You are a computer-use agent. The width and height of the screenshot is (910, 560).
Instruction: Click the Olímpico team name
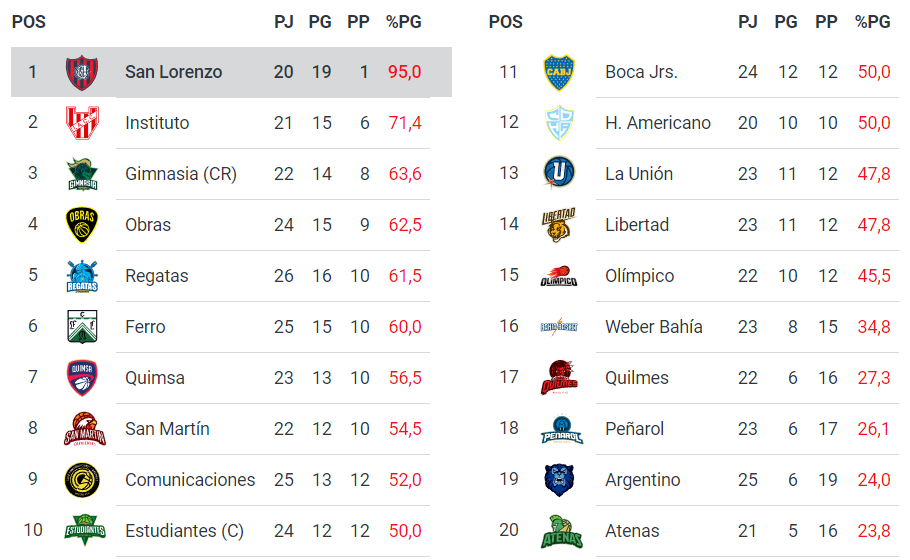pos(640,276)
